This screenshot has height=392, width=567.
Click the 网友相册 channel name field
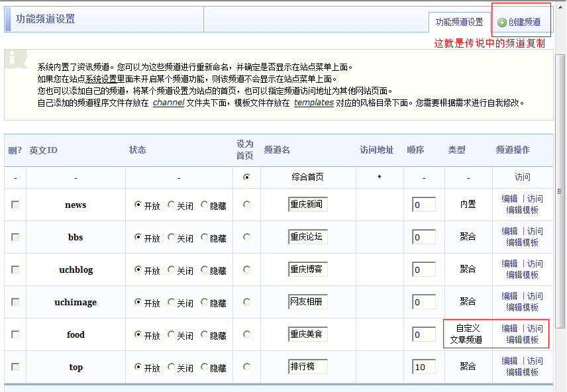308,301
